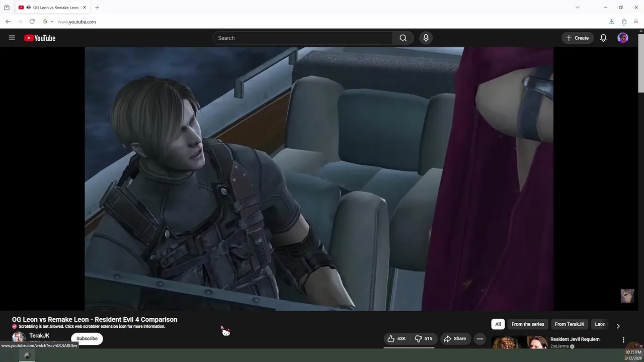This screenshot has height=362, width=644.
Task: Open browser extensions icon
Action: tap(624, 22)
